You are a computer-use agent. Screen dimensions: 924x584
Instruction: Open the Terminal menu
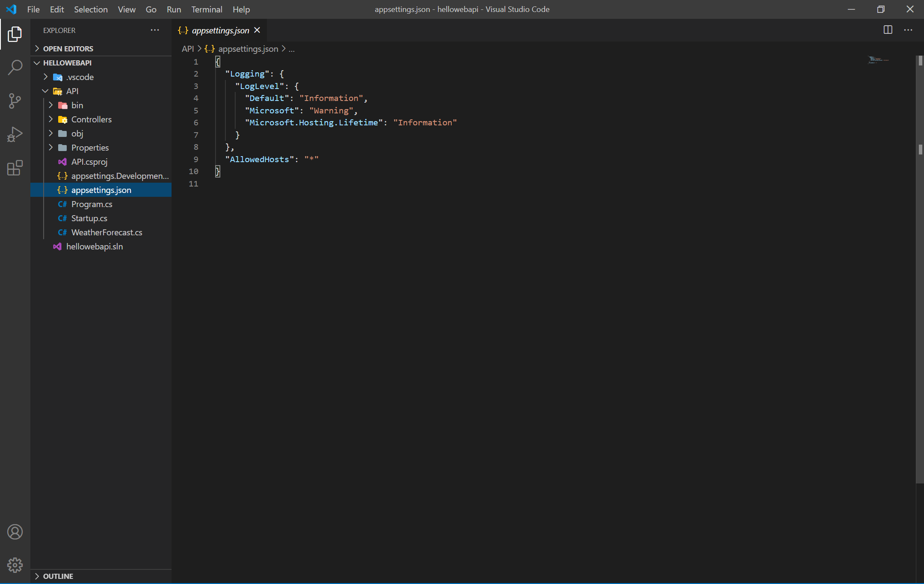pyautogui.click(x=207, y=9)
